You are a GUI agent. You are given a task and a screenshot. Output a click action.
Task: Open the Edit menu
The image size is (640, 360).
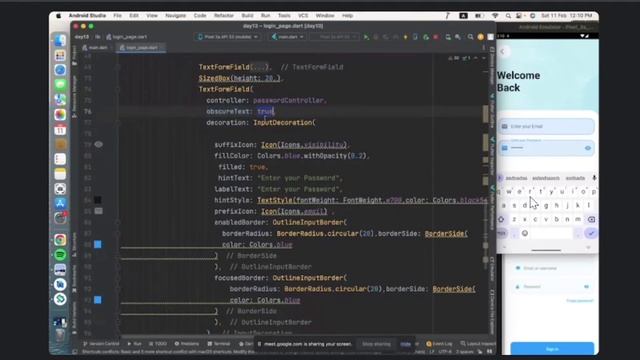click(x=134, y=16)
